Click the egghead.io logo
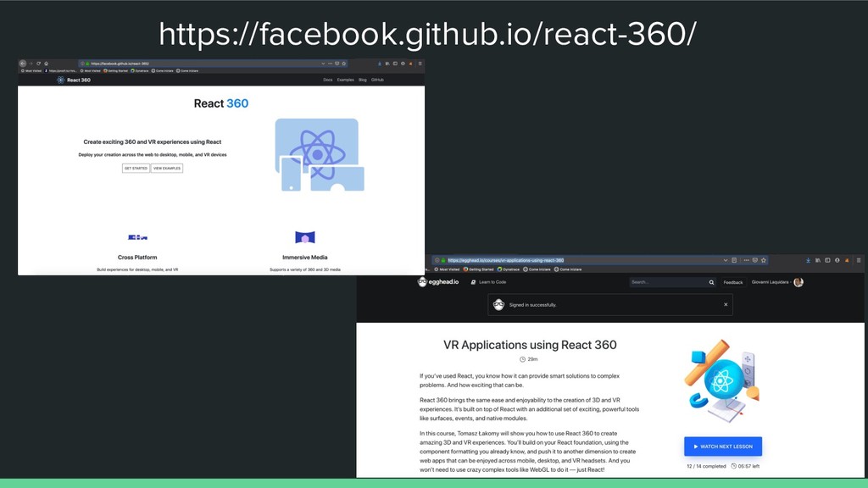This screenshot has height=488, width=868. click(438, 282)
